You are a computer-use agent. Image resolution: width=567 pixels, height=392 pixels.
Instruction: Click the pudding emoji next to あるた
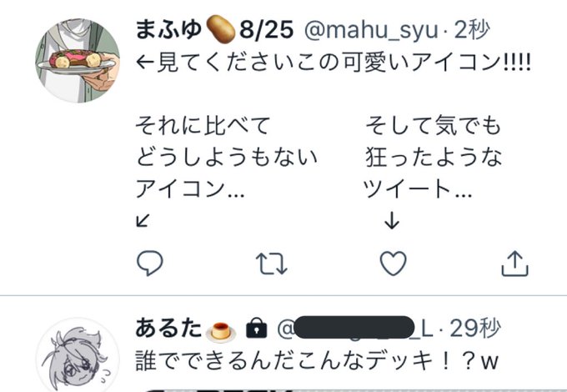click(x=221, y=331)
